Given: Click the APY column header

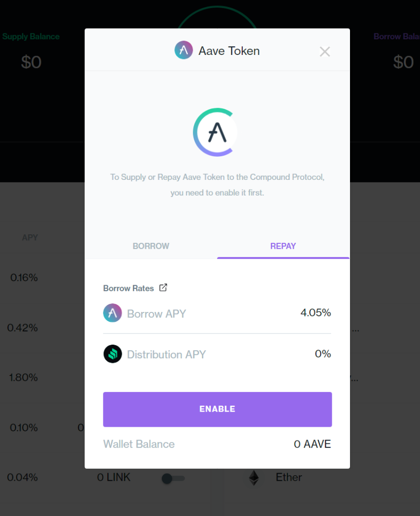Looking at the screenshot, I should click(x=30, y=237).
